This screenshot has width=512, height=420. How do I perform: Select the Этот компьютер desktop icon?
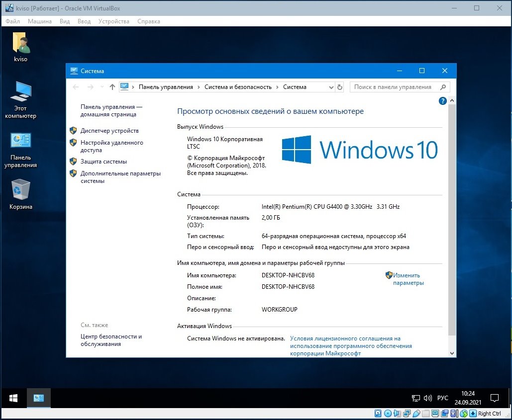(x=20, y=100)
